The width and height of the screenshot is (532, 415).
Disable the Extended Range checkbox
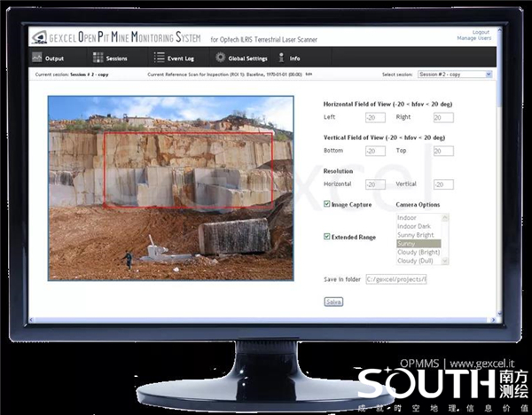click(327, 237)
